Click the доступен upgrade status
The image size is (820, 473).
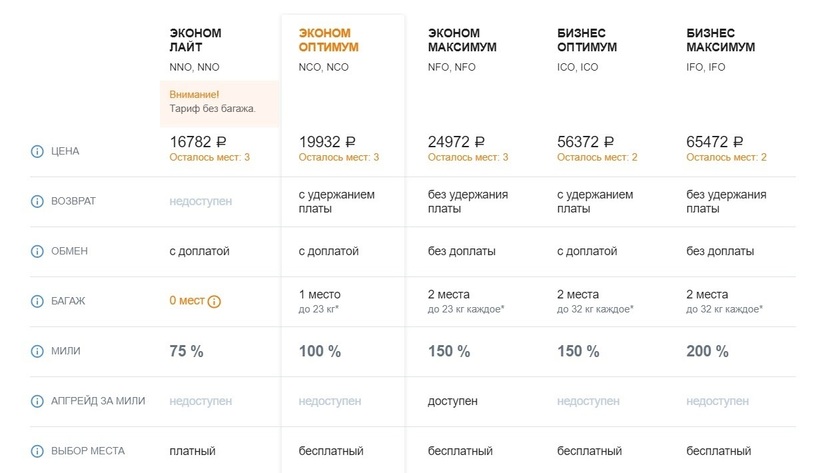(452, 401)
